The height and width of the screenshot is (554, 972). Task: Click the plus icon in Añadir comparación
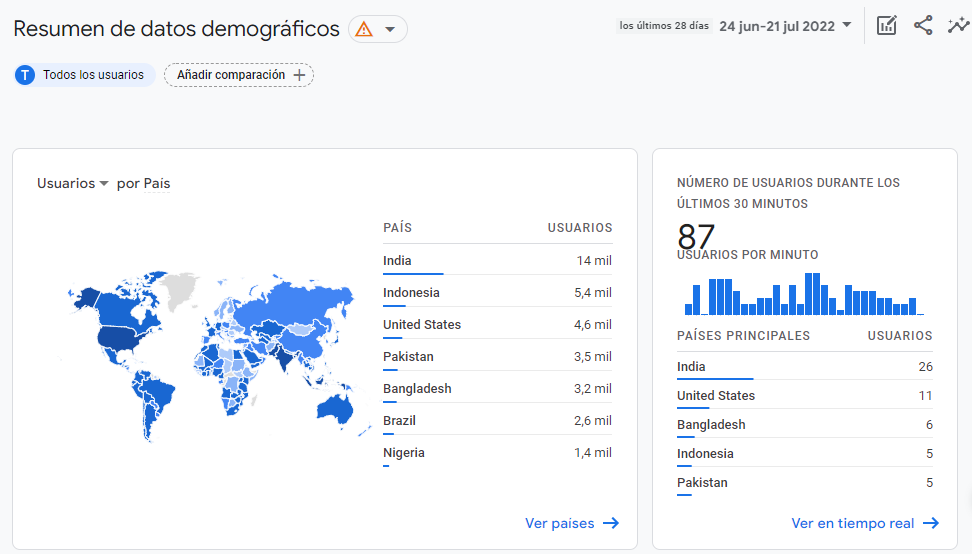click(299, 75)
